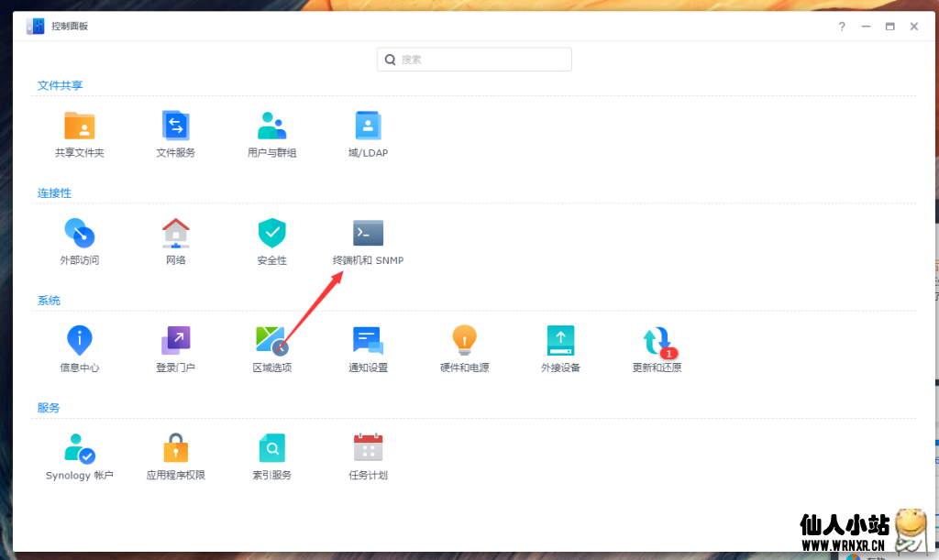Open 外接设备 (External Devices)
The image size is (939, 560).
(560, 347)
